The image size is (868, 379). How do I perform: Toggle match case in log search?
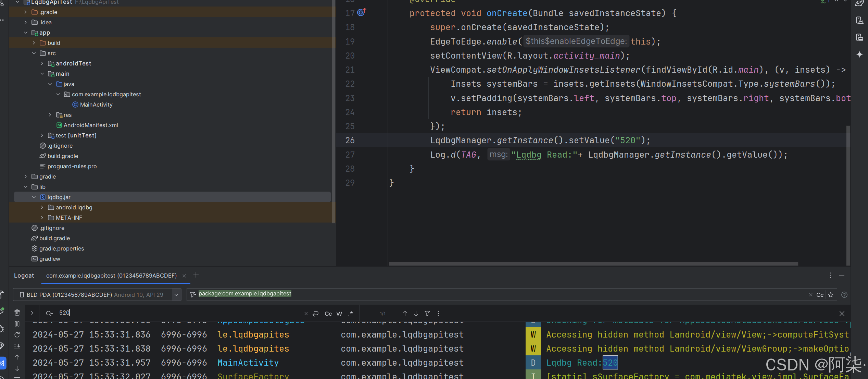click(x=328, y=314)
